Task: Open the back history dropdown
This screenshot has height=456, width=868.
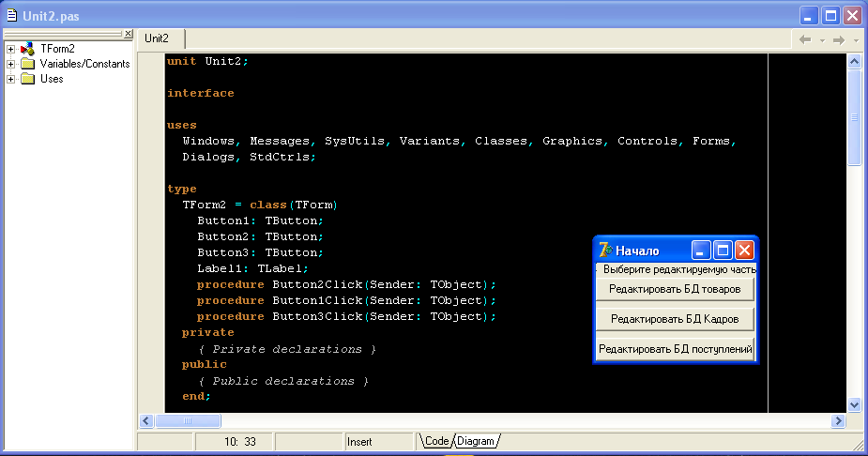Action: click(822, 40)
